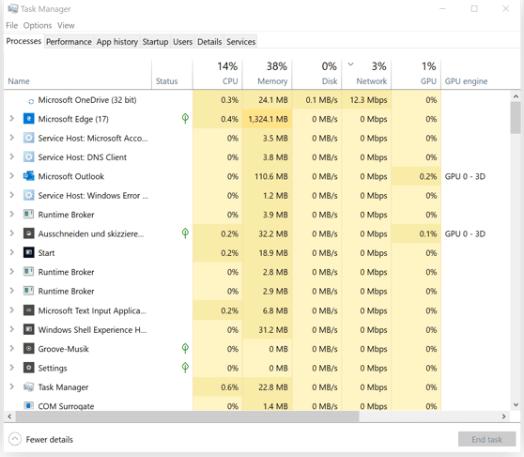
Task: Expand the Microsoft Outlook process row
Action: pos(12,176)
